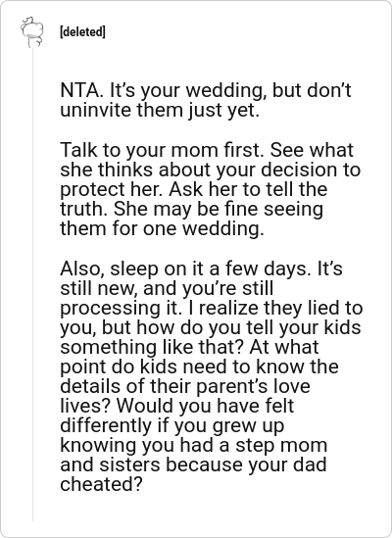Collapse the comment using the vertical thread line
Viewport: 392px width, 538px height.
click(x=33, y=285)
